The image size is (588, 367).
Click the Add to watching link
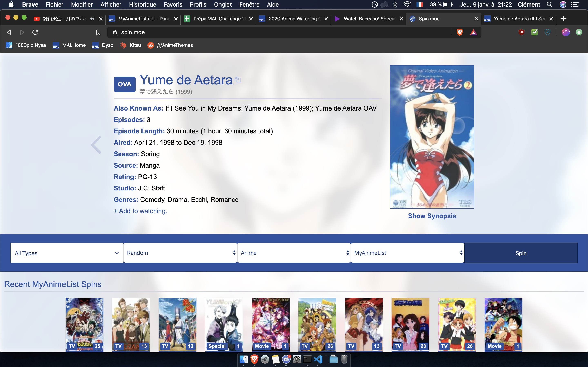(140, 211)
